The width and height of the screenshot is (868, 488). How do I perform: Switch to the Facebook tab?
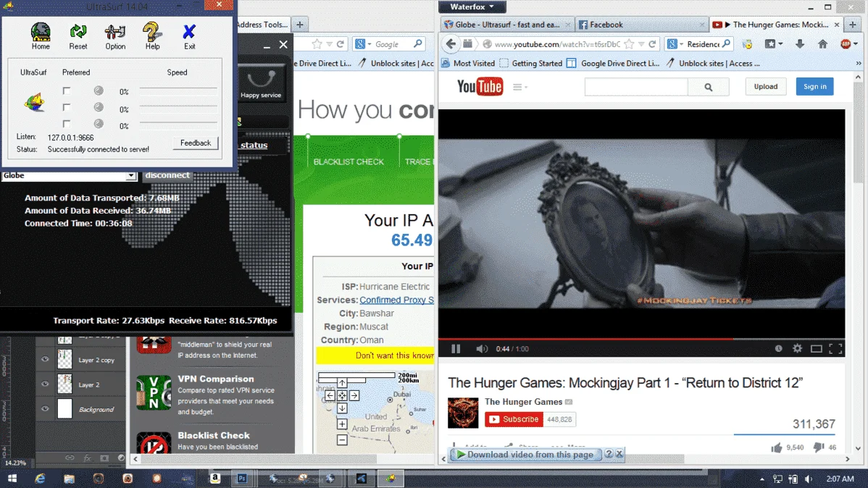coord(641,25)
